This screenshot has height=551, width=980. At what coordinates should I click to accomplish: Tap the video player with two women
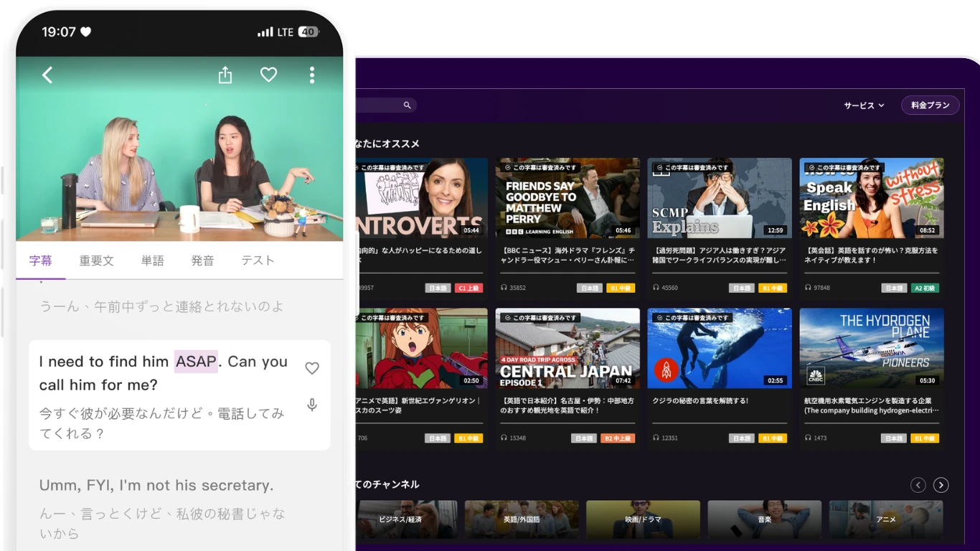[179, 149]
